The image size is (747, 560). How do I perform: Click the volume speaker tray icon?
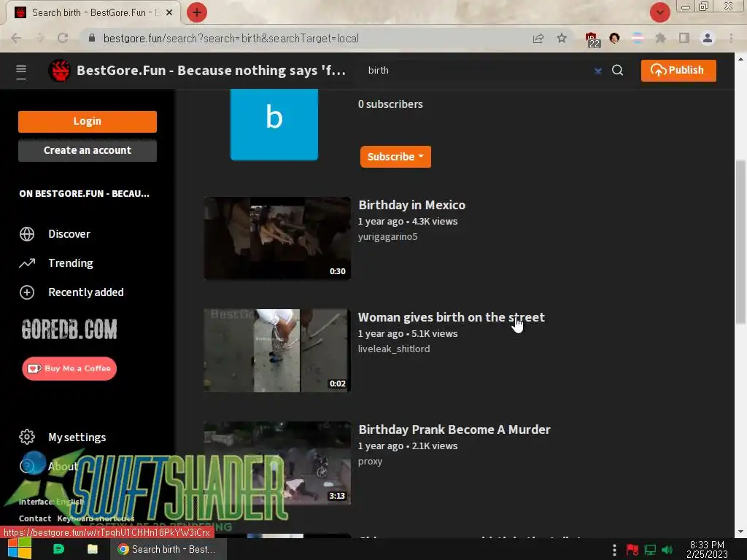(667, 550)
